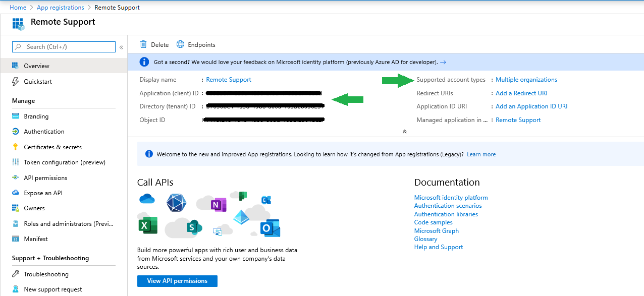
Task: Click the Application (client) ID label
Action: 169,93
